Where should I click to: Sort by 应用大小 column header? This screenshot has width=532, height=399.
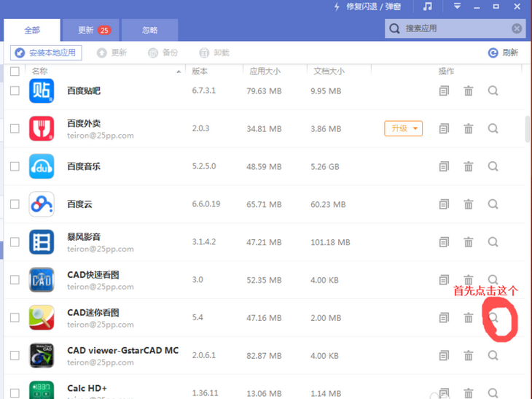tap(265, 71)
